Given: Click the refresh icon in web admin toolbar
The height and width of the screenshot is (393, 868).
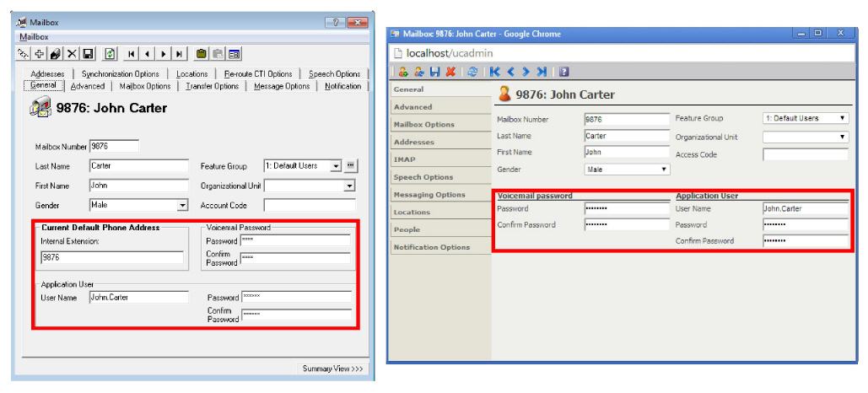Looking at the screenshot, I should (x=472, y=73).
